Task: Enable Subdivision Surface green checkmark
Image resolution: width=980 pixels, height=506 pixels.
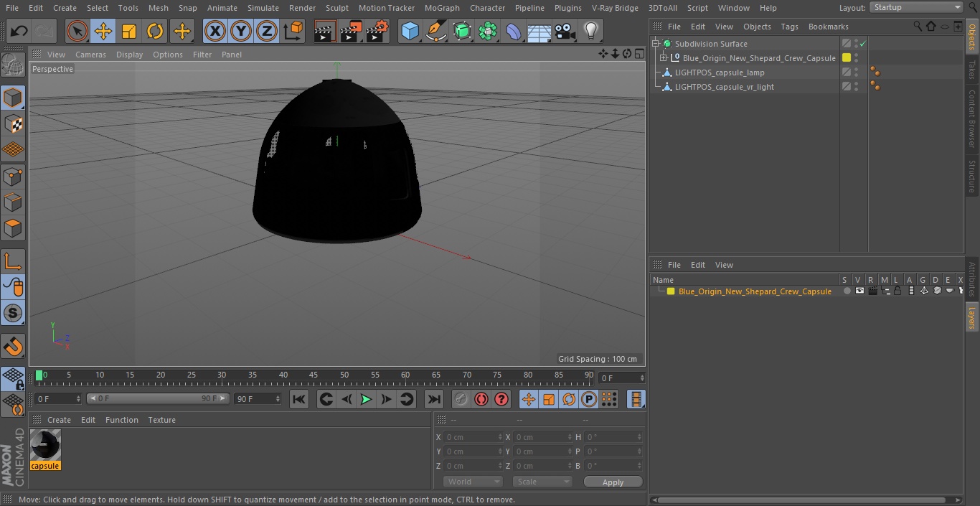Action: [x=863, y=44]
